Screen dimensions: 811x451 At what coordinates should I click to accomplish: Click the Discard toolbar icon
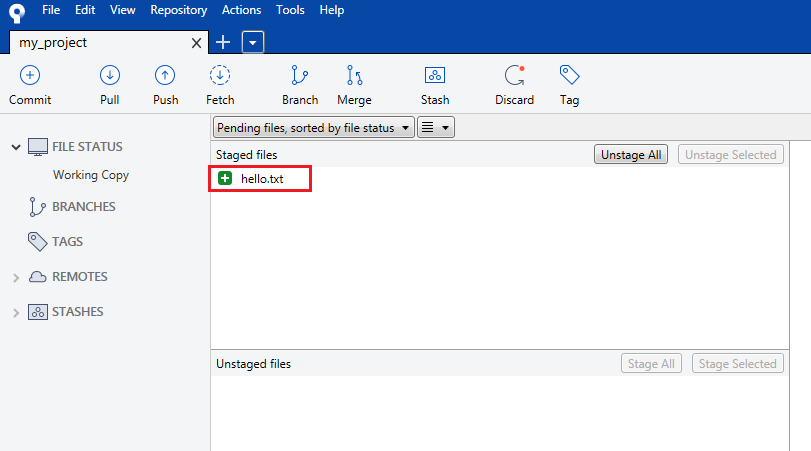514,76
